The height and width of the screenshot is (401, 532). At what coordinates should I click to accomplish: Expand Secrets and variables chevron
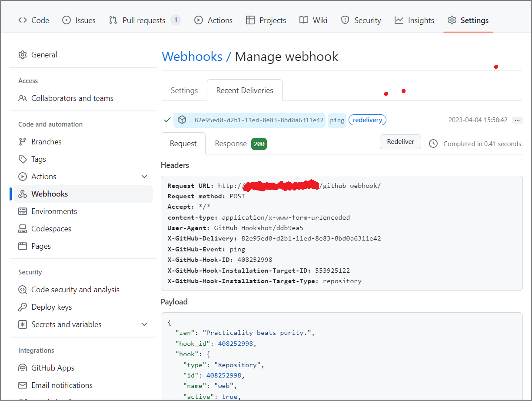coord(145,324)
